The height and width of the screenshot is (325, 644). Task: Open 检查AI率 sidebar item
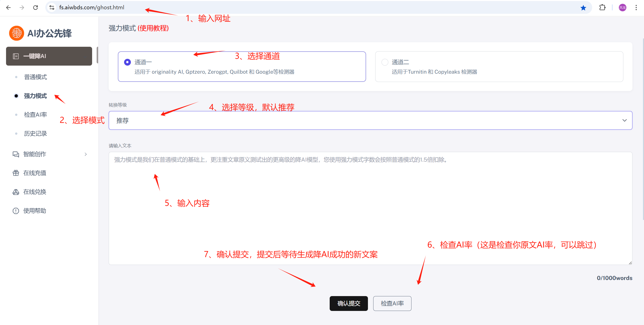coord(35,115)
